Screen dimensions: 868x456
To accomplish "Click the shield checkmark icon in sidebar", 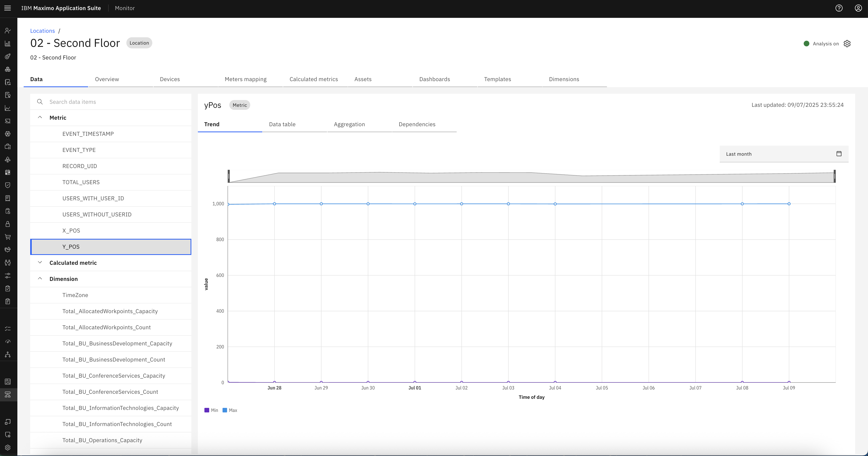I will point(8,185).
